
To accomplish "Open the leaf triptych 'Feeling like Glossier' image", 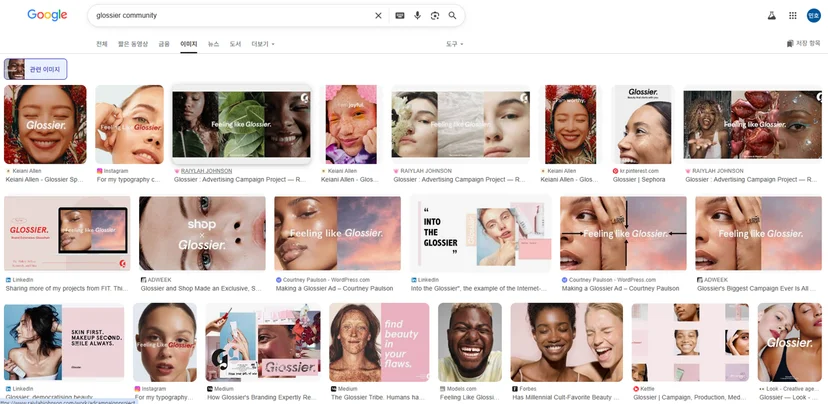I will point(241,125).
